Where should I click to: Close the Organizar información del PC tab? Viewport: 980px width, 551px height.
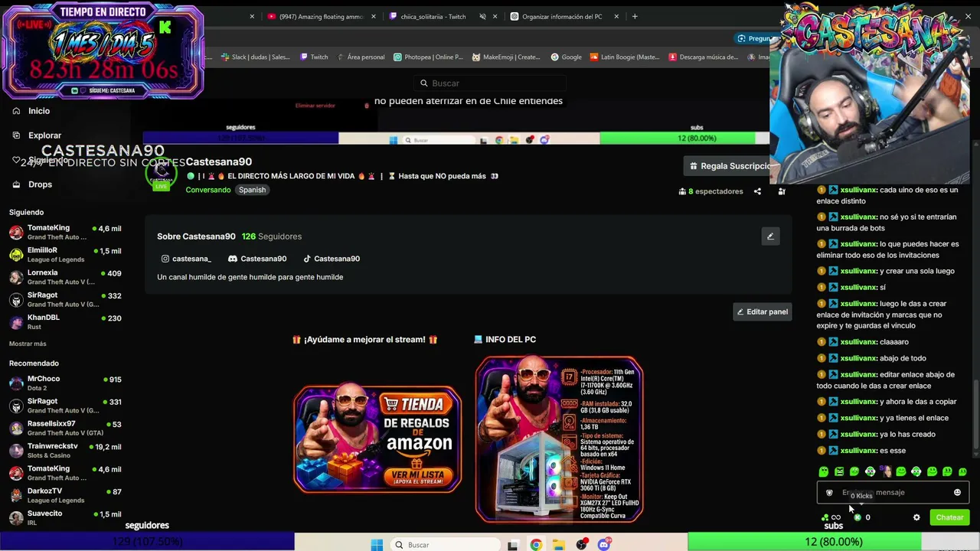click(616, 17)
